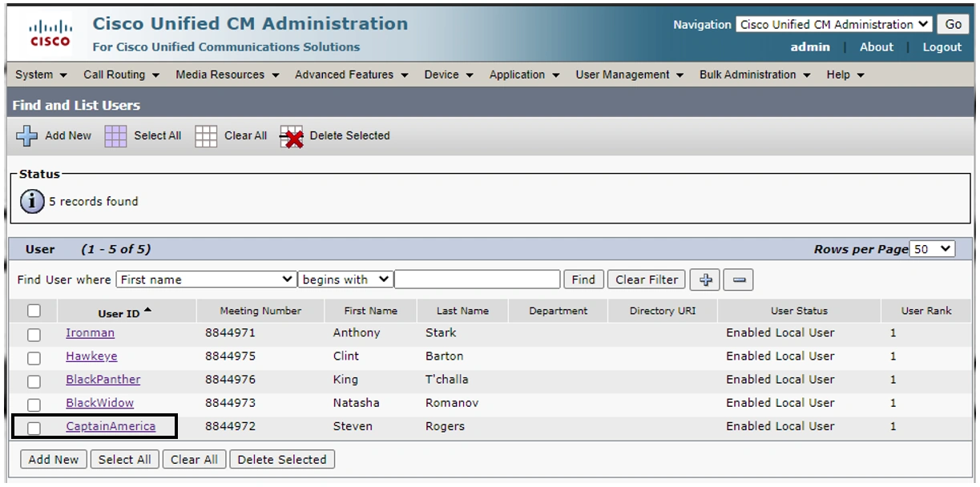Click first name Steven cell
The image size is (980, 487).
tap(353, 426)
